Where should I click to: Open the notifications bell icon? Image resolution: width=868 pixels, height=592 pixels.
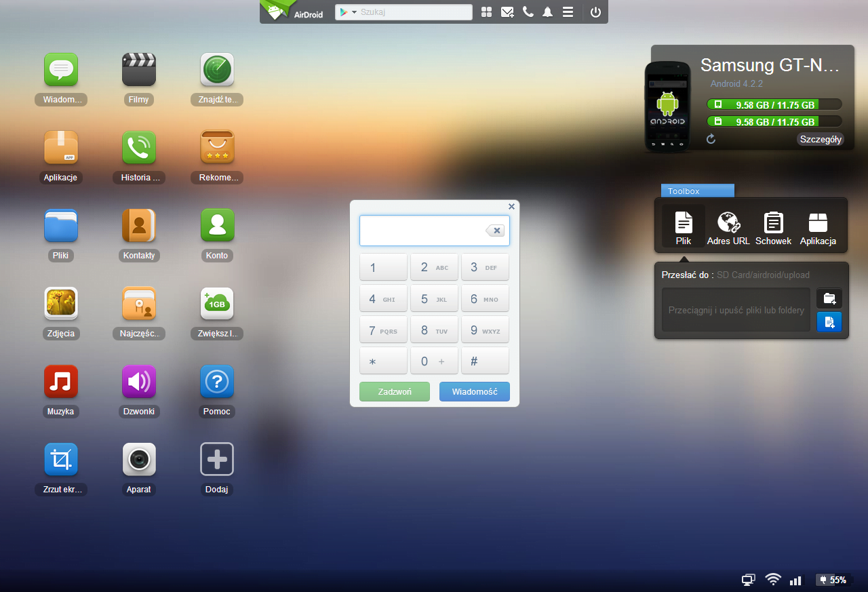547,12
